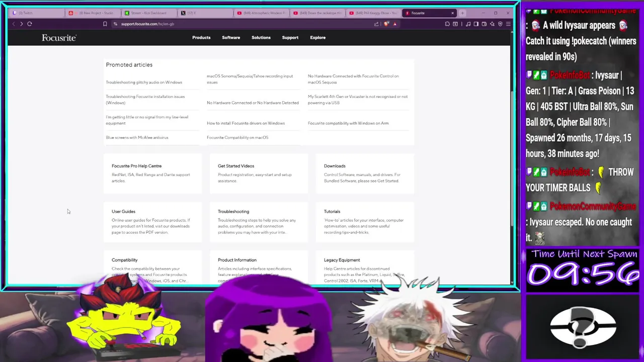Image resolution: width=644 pixels, height=362 pixels.
Task: Open the Legacy Equipment card
Action: coord(365,268)
